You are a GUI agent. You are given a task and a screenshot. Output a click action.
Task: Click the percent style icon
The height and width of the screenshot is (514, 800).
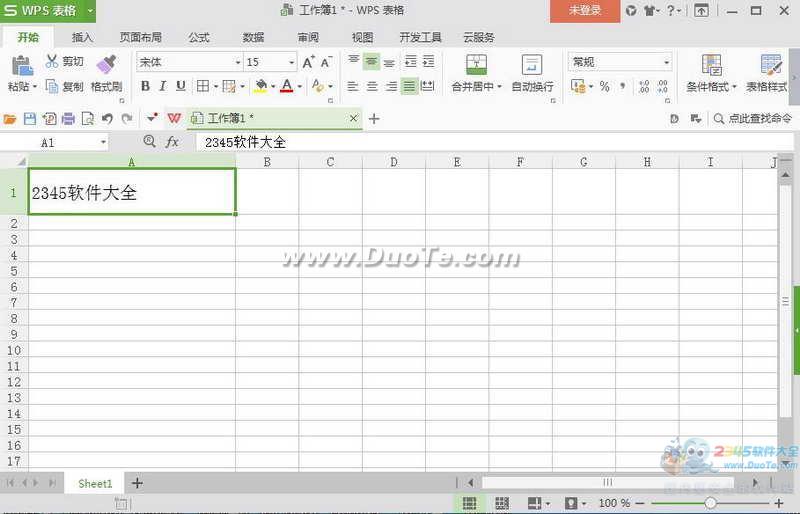point(604,87)
